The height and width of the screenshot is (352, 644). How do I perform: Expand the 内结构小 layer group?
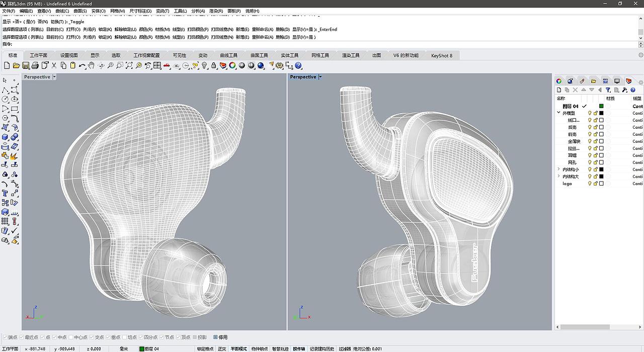click(x=558, y=169)
